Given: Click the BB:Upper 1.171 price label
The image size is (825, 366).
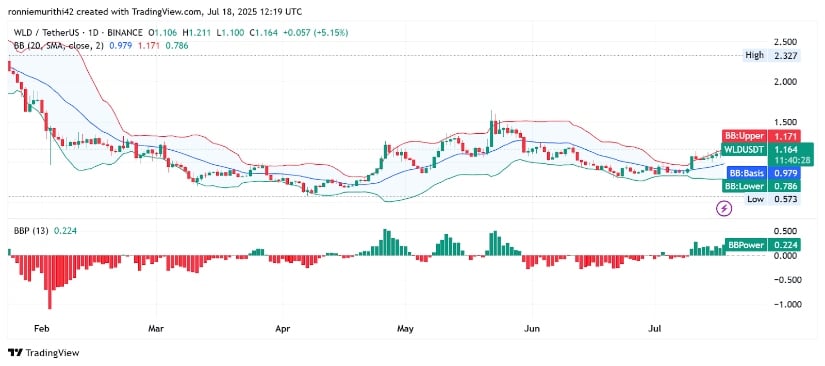Looking at the screenshot, I should [762, 136].
